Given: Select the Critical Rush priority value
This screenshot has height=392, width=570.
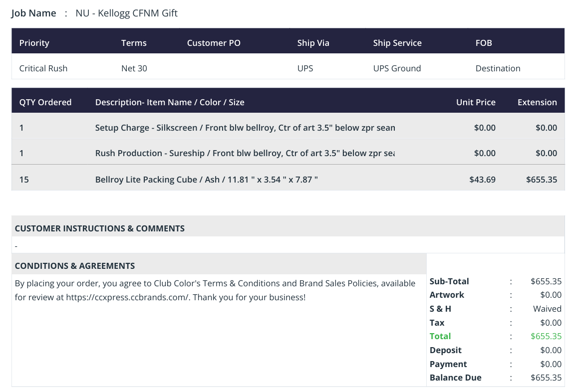Looking at the screenshot, I should (x=43, y=68).
